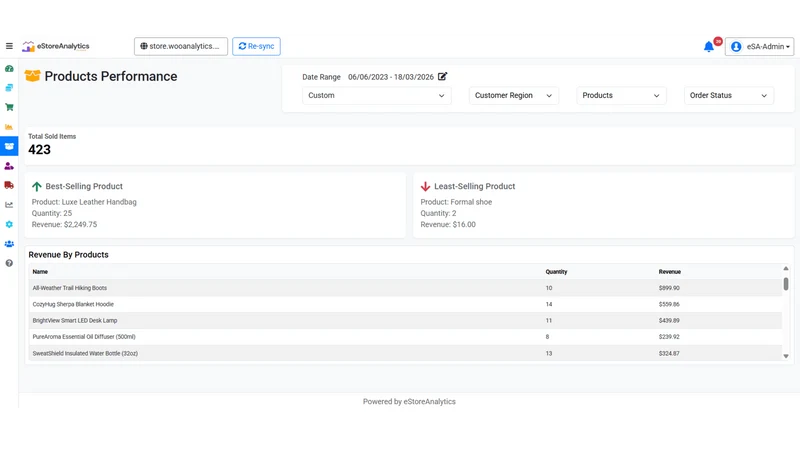800x450 pixels.
Task: Click the date range 06/06/2023 - 18/03/2026
Action: tap(391, 77)
